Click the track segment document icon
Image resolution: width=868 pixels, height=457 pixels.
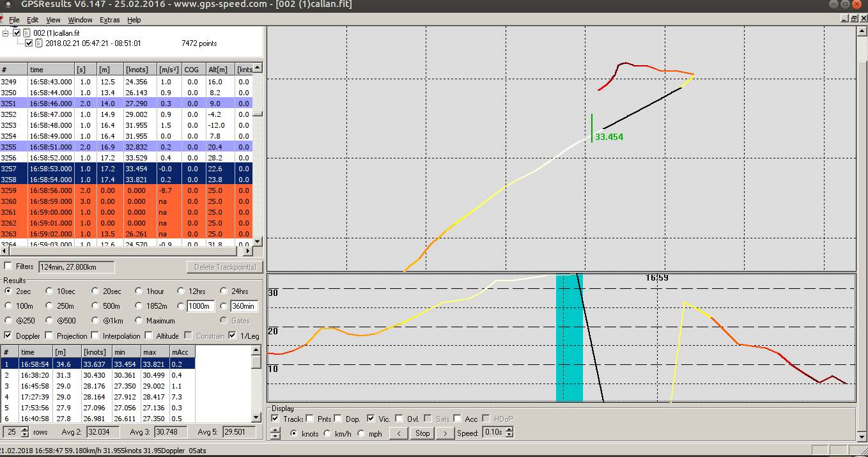[x=39, y=43]
